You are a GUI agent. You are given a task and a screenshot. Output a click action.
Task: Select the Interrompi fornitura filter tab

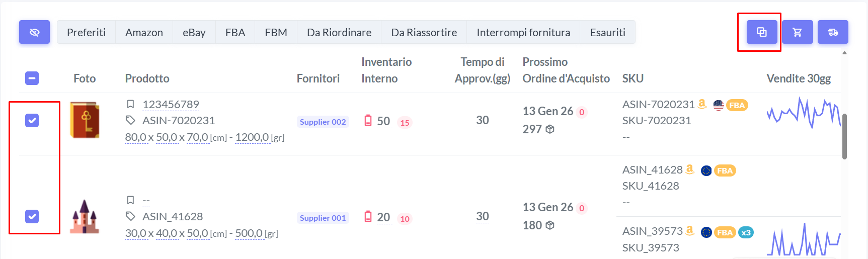tap(523, 32)
